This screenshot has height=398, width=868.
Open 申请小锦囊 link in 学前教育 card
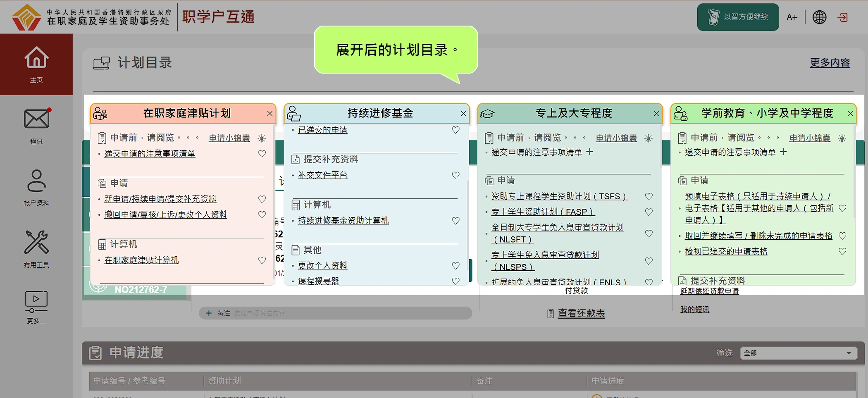pos(810,138)
